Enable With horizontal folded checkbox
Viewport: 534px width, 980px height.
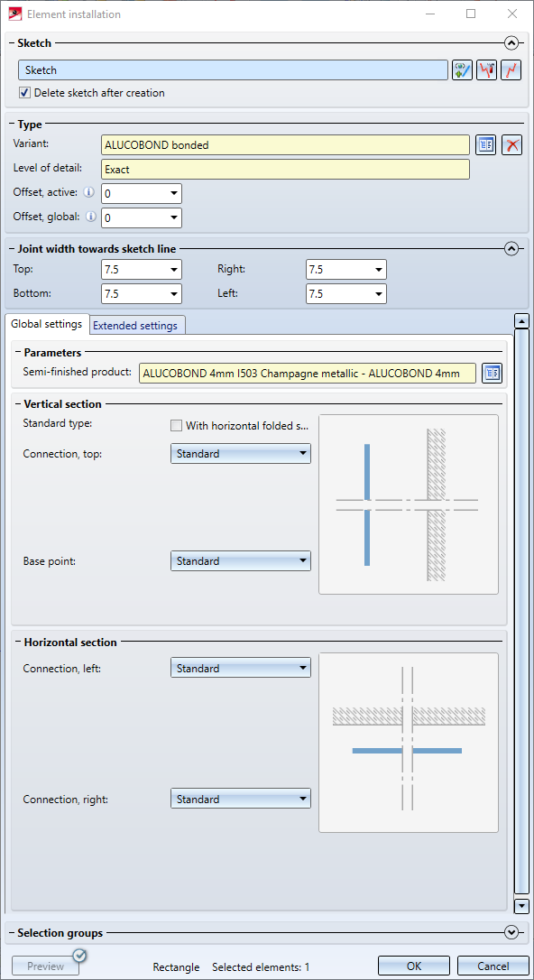point(176,426)
